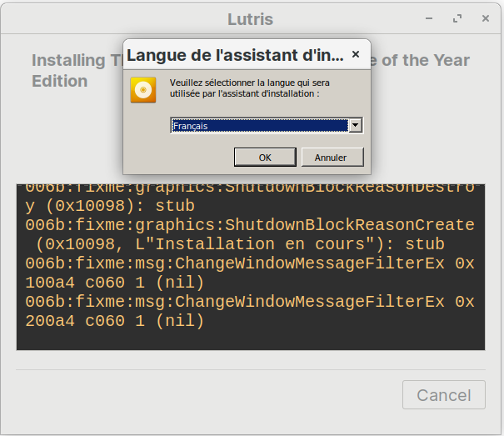Maximize the Lutris window
The image size is (504, 436).
pos(457,18)
